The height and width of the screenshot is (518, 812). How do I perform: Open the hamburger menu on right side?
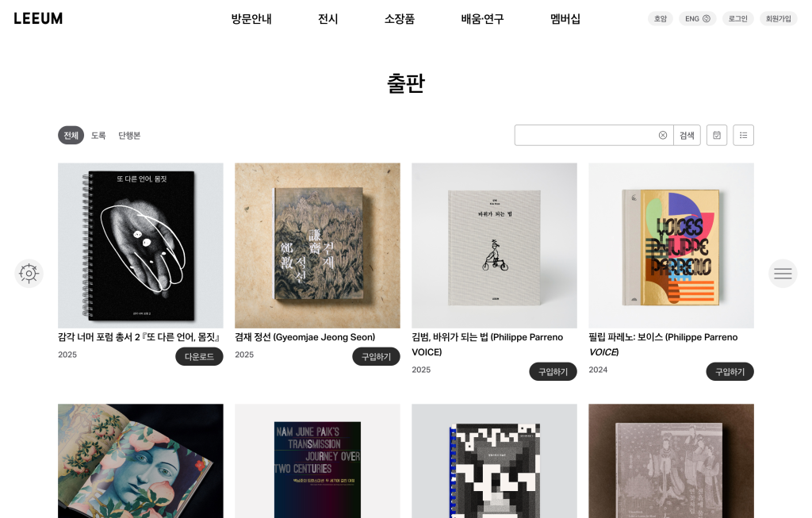point(783,274)
